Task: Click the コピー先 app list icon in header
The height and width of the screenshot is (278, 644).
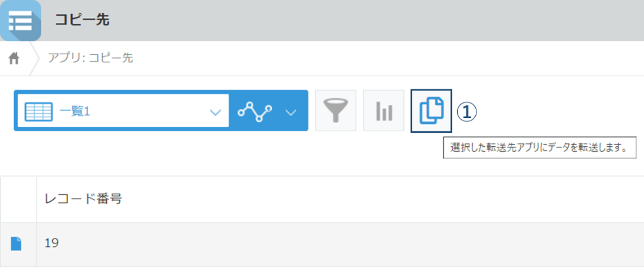Action: click(x=21, y=21)
